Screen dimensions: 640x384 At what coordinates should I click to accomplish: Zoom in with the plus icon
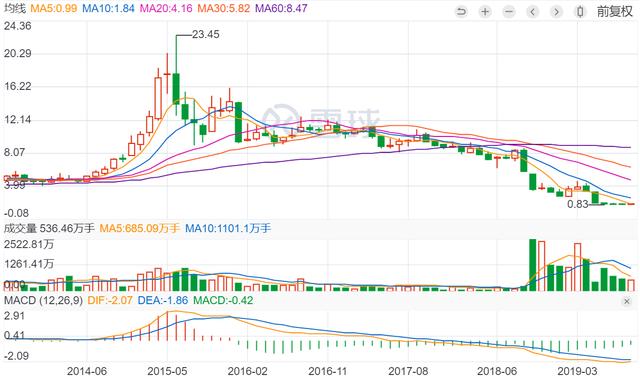pos(485,11)
